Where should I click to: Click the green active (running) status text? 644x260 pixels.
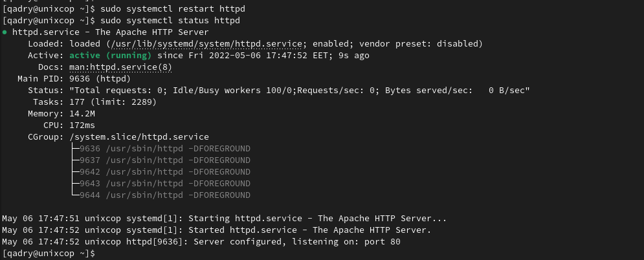[x=111, y=56]
